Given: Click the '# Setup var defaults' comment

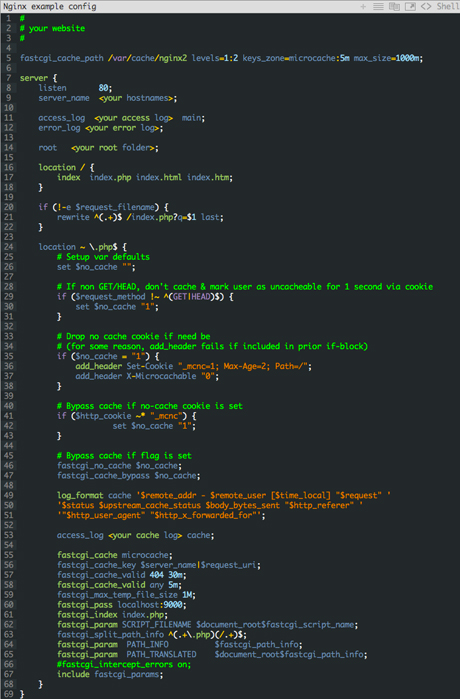Looking at the screenshot, I should tap(103, 257).
